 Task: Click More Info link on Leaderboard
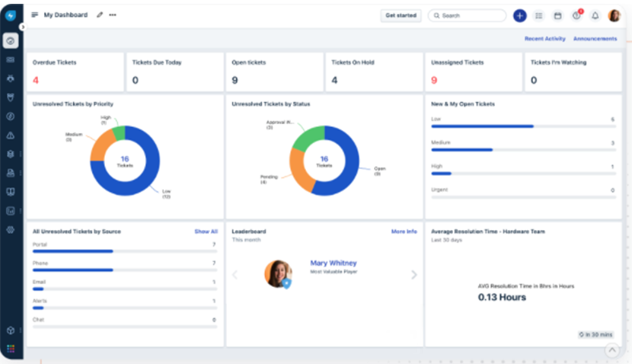[404, 231]
